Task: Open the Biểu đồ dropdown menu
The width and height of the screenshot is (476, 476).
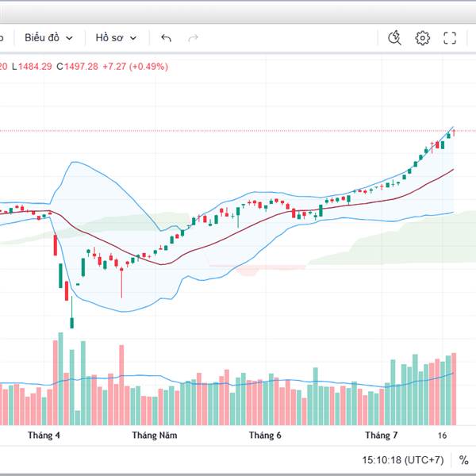Action: 48,38
